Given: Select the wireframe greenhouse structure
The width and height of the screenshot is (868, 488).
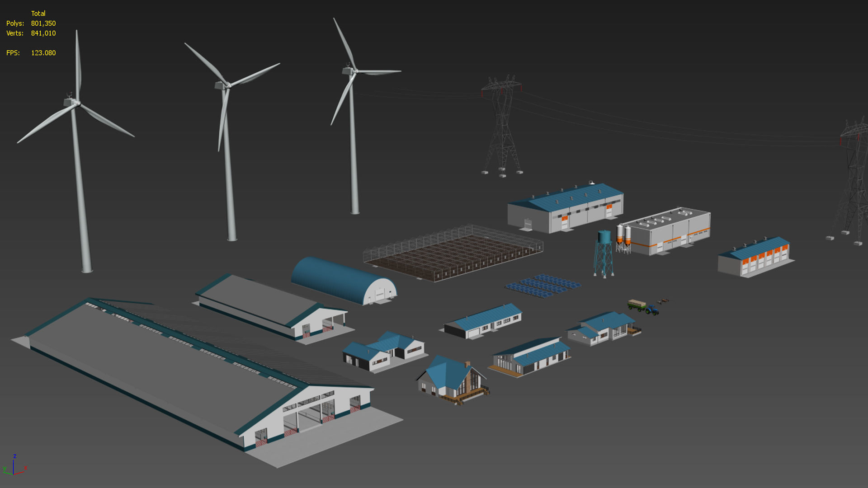Looking at the screenshot, I should coord(453,253).
